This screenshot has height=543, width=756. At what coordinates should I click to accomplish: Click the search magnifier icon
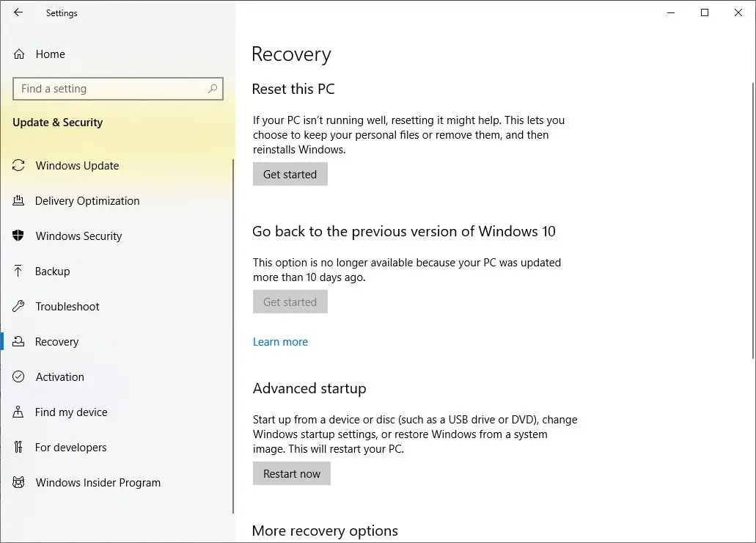pyautogui.click(x=213, y=89)
